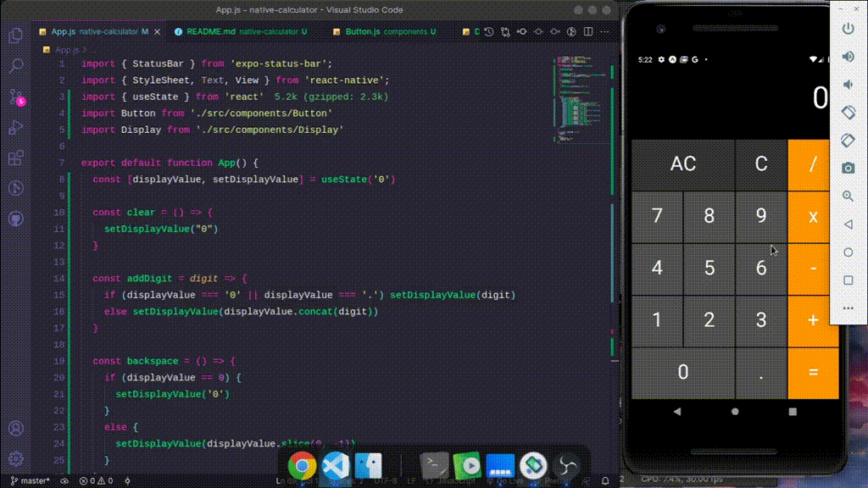Tap digit 7 on the calculator
The image size is (868, 488).
[657, 216]
